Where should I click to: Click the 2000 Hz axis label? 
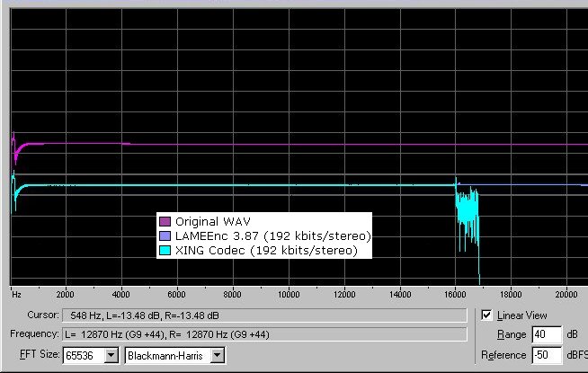click(x=66, y=294)
